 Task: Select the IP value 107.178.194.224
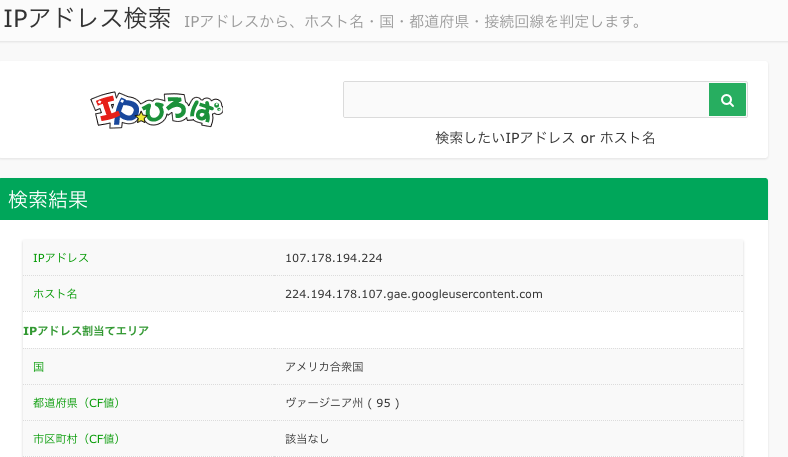334,258
